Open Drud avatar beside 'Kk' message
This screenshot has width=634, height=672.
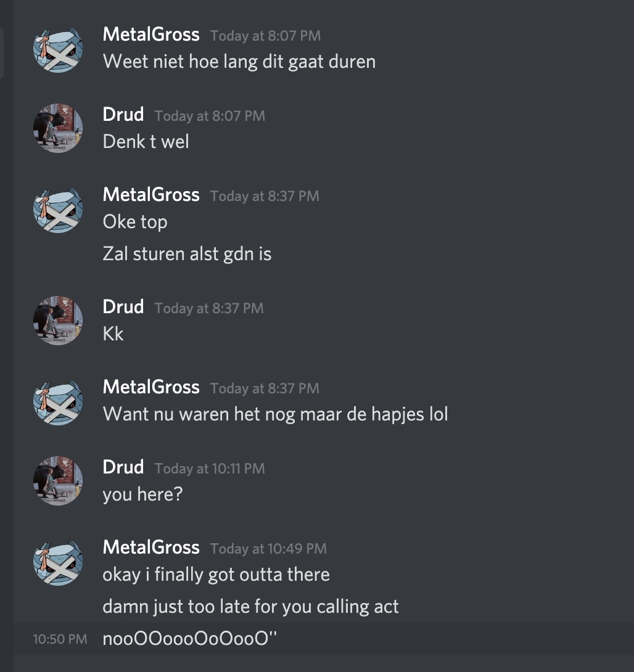pyautogui.click(x=58, y=321)
